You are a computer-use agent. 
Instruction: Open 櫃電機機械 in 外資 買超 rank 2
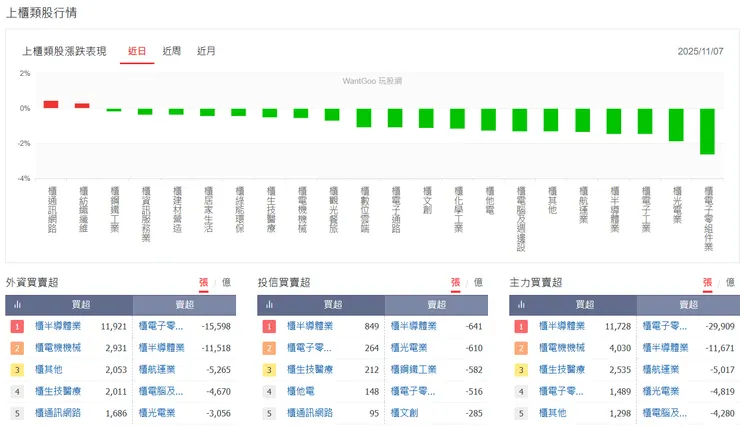pyautogui.click(x=58, y=348)
